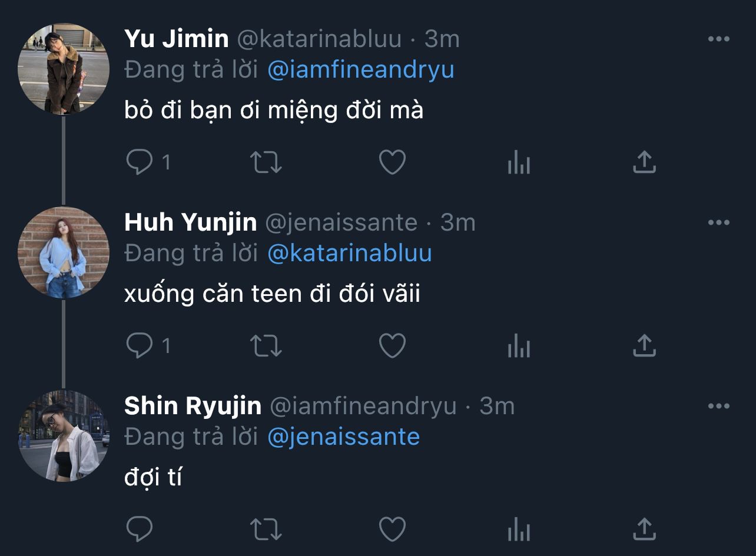This screenshot has height=556, width=756.
Task: View analytics for Yu Jimin's tweet
Action: tap(519, 162)
